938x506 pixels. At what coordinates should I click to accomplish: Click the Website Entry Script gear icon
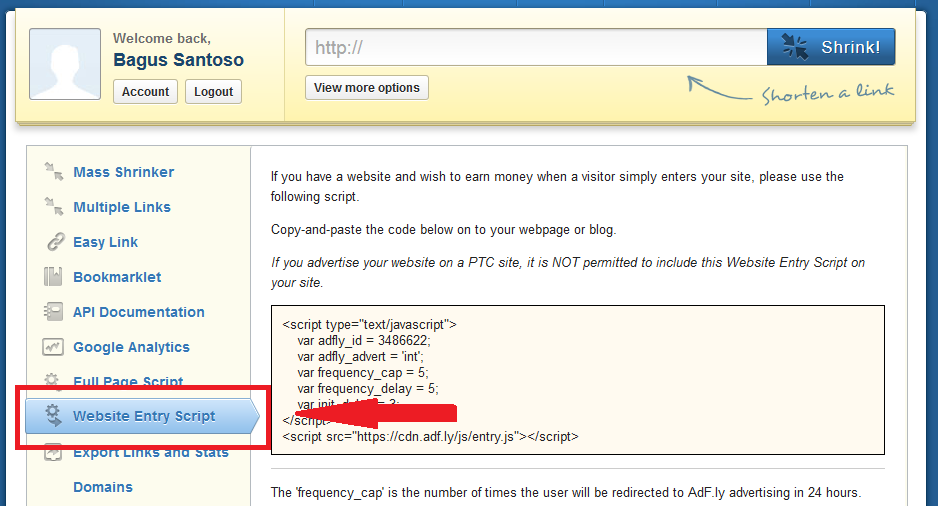[53, 416]
